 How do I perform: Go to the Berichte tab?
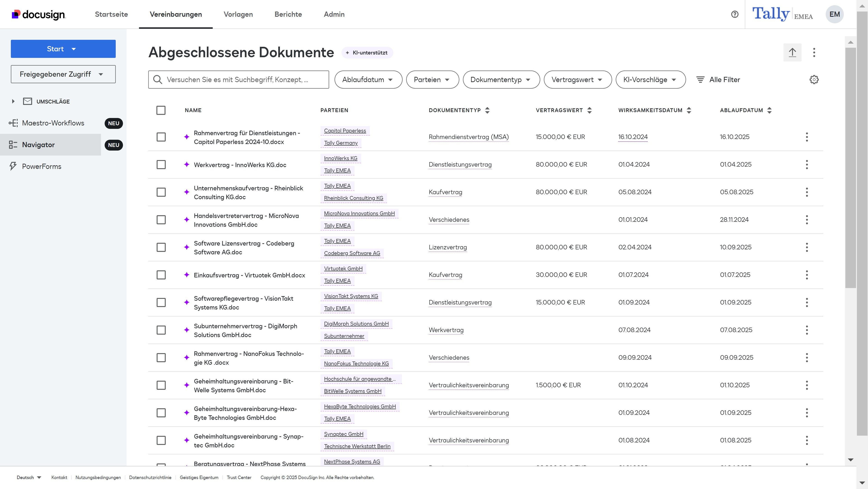(288, 14)
